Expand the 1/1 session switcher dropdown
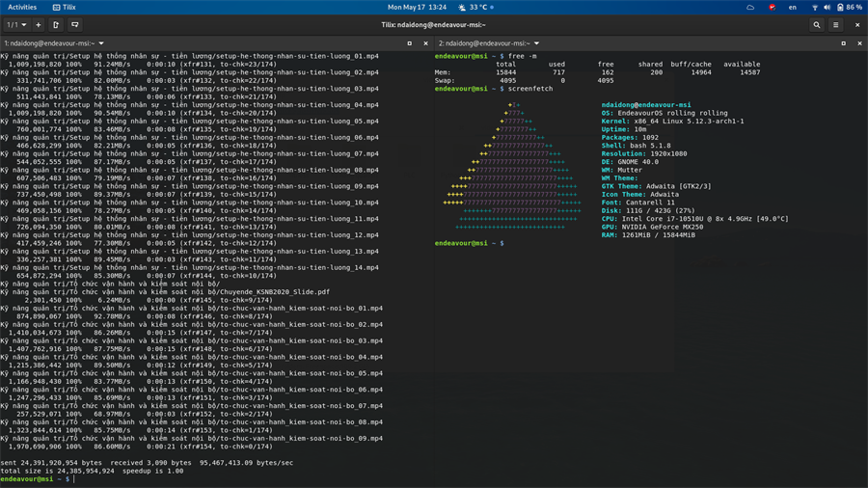The height and width of the screenshot is (488, 868). (x=16, y=25)
